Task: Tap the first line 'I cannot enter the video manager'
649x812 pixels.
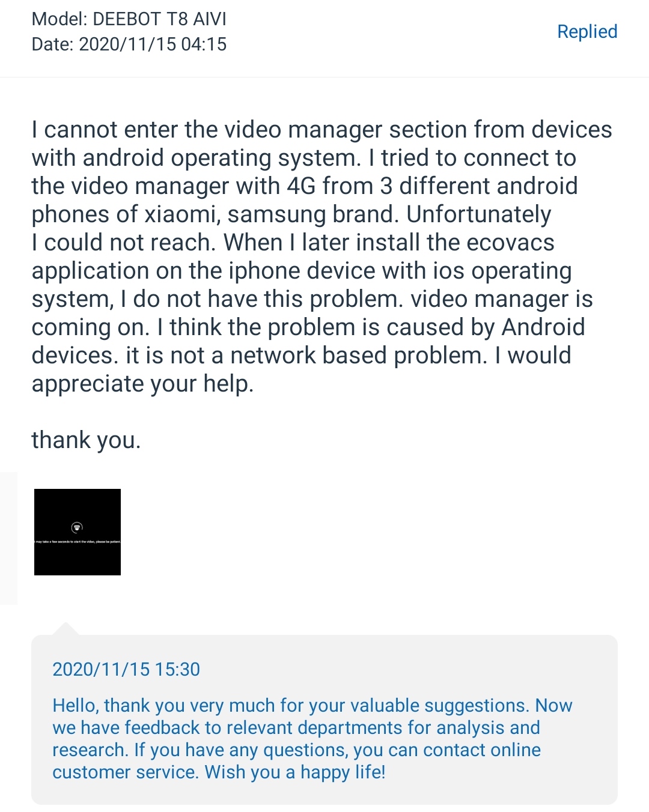Action: pyautogui.click(x=321, y=130)
